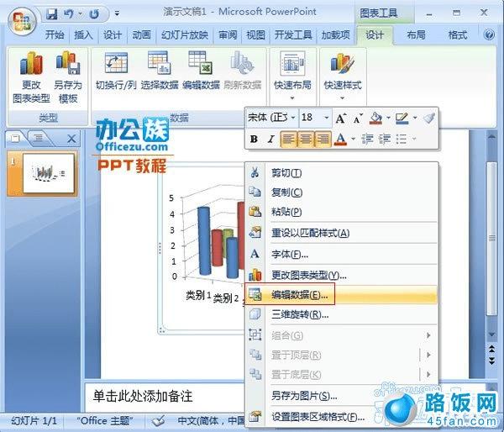The width and height of the screenshot is (504, 432).
Task: Choose 粘贴(P) from context menu
Action: pyautogui.click(x=341, y=212)
